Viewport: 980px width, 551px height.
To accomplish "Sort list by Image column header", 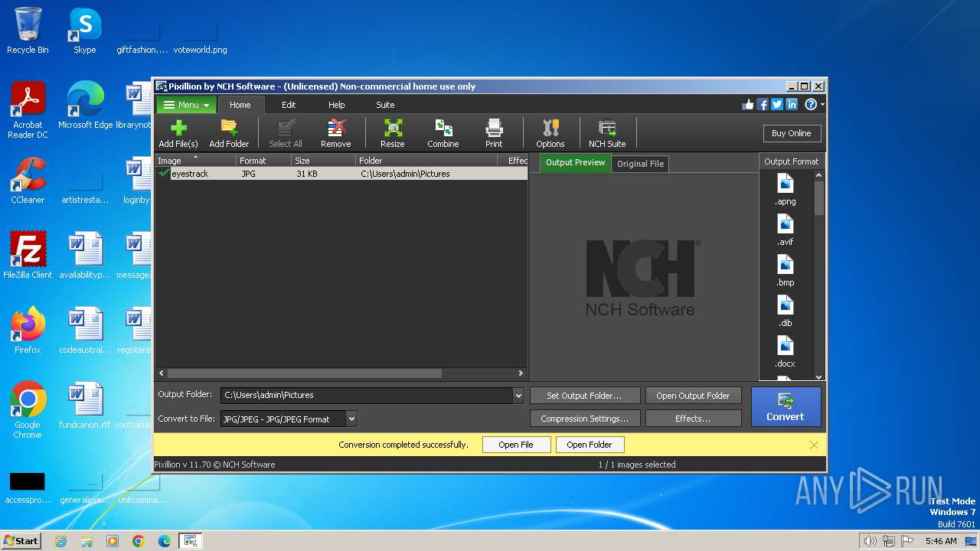I will 194,161.
